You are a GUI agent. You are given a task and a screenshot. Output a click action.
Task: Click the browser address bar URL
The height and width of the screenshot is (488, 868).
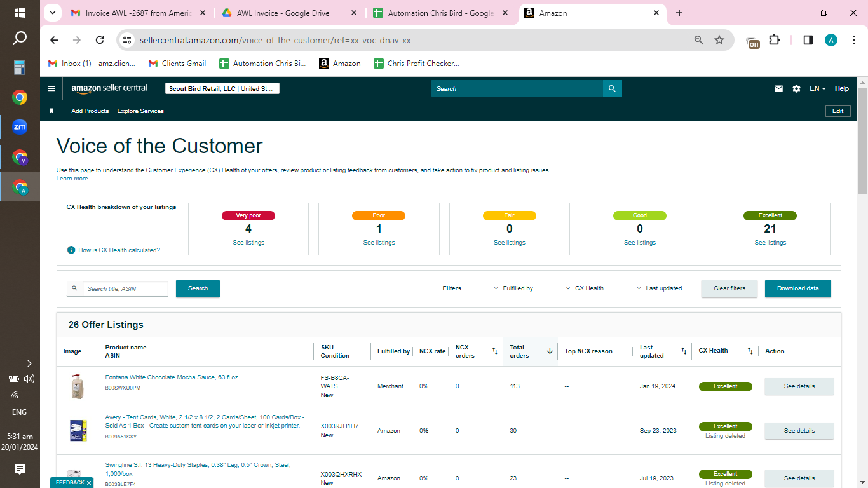coord(275,40)
